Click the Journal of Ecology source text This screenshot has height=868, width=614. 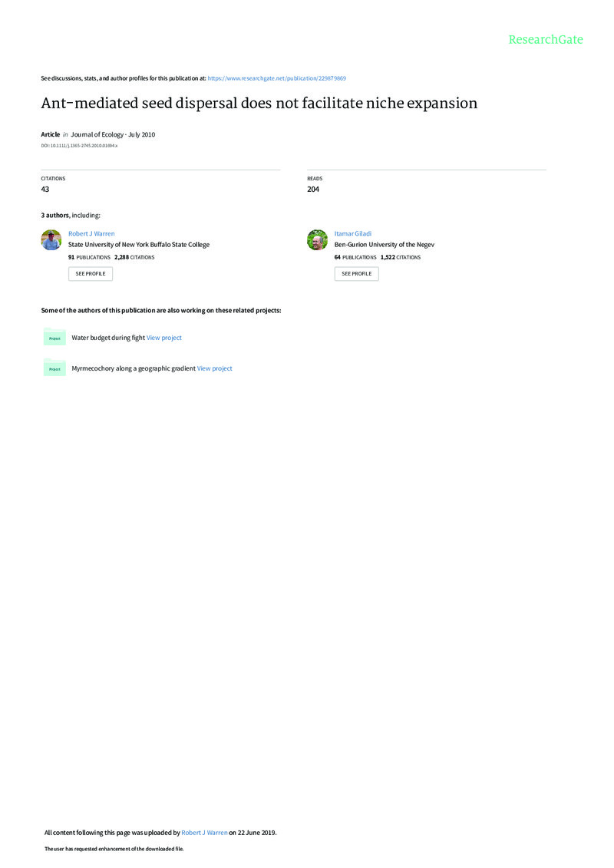(x=113, y=134)
